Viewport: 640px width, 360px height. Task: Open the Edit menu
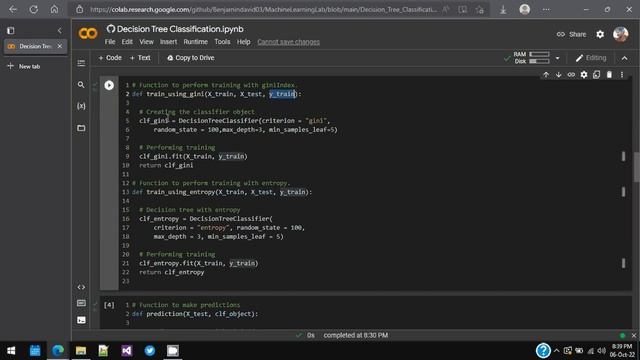tap(127, 42)
